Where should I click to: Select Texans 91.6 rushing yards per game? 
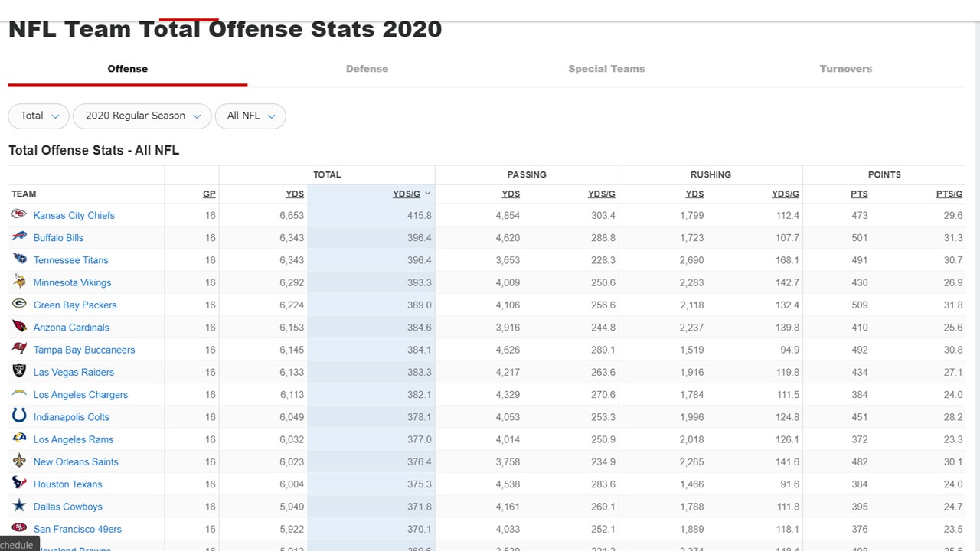(x=789, y=484)
